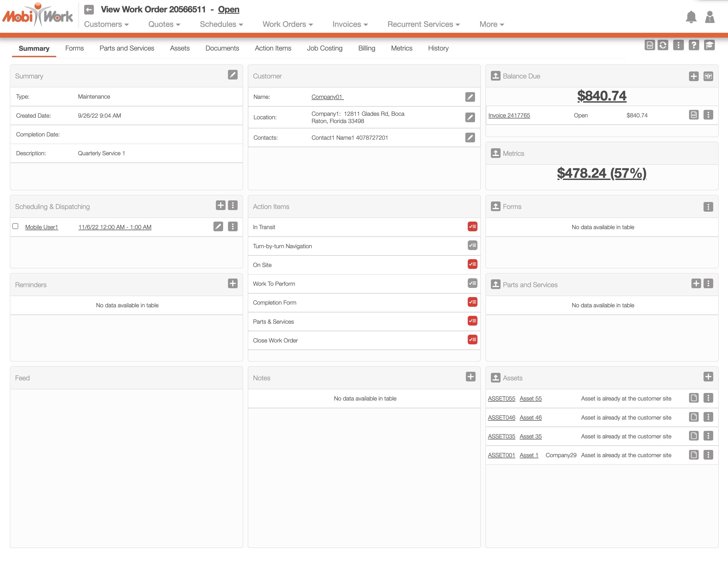The height and width of the screenshot is (563, 728).
Task: Open options menu for Asset 46 row
Action: (708, 417)
